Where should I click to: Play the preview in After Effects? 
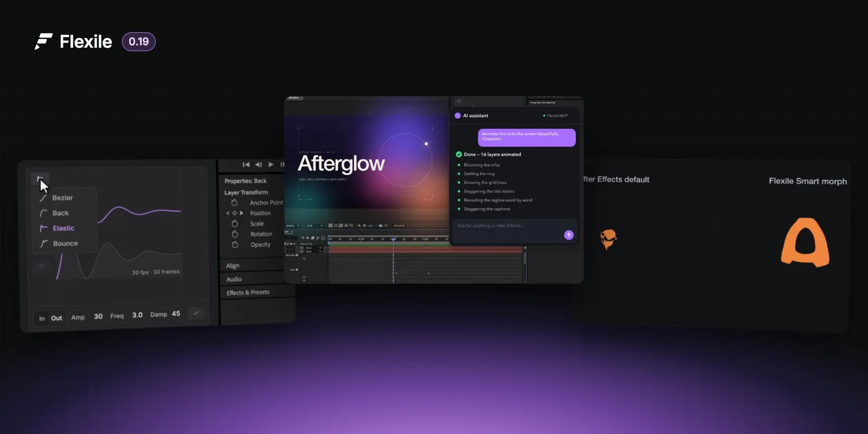click(271, 164)
